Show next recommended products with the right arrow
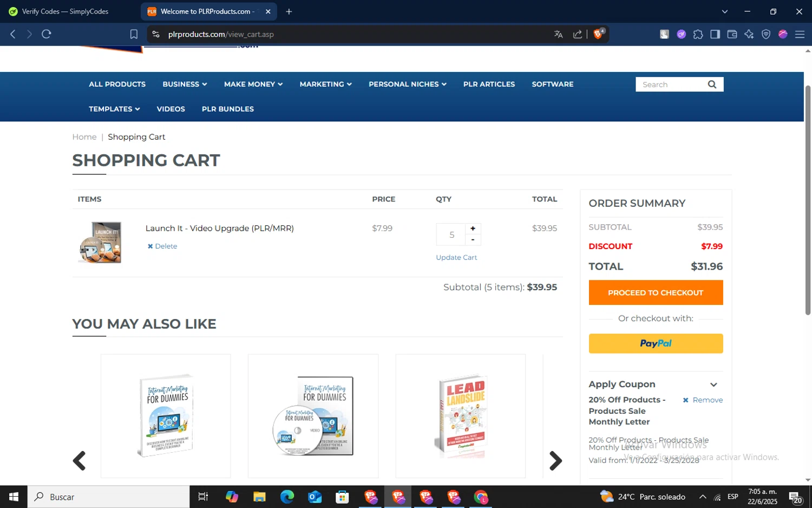Image resolution: width=812 pixels, height=508 pixels. [555, 461]
